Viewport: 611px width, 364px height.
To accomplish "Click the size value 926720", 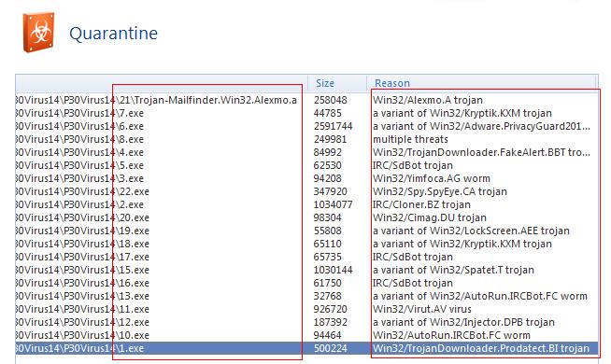I will click(x=330, y=309).
